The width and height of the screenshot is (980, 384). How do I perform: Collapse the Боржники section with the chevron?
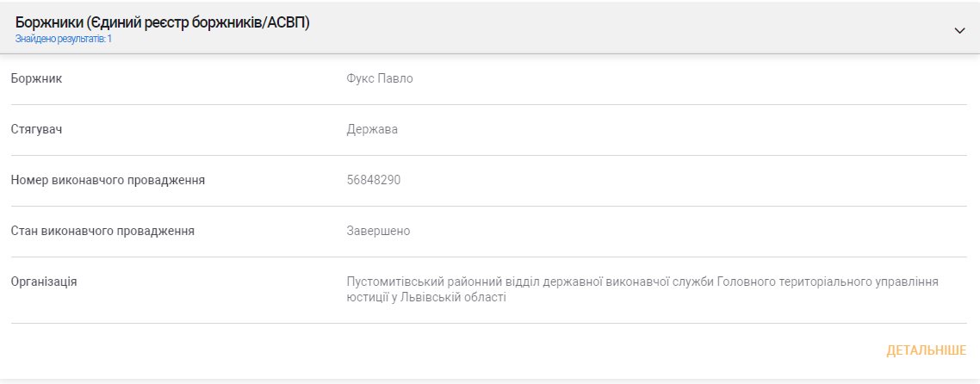pyautogui.click(x=959, y=30)
